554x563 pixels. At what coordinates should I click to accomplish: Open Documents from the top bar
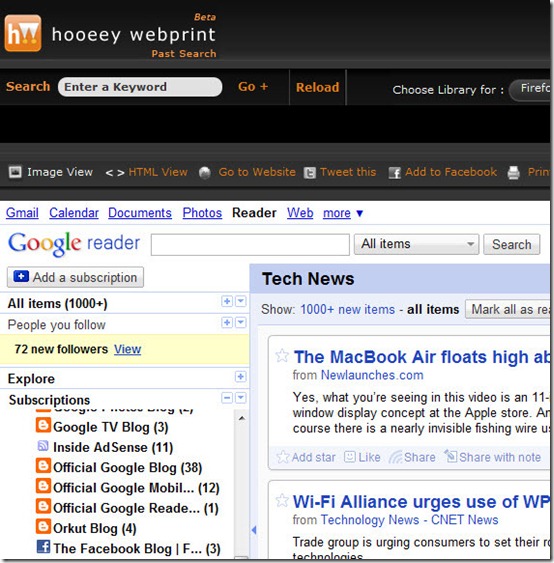(140, 213)
